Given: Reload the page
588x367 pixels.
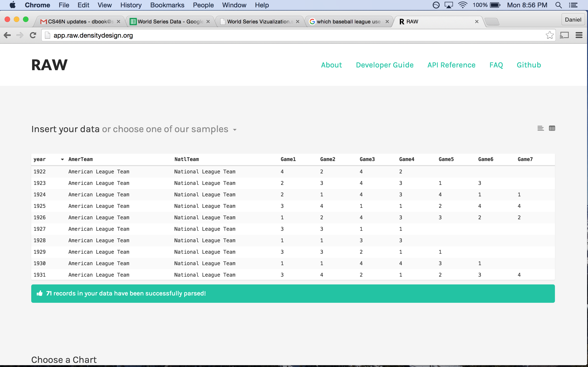Looking at the screenshot, I should (x=33, y=35).
